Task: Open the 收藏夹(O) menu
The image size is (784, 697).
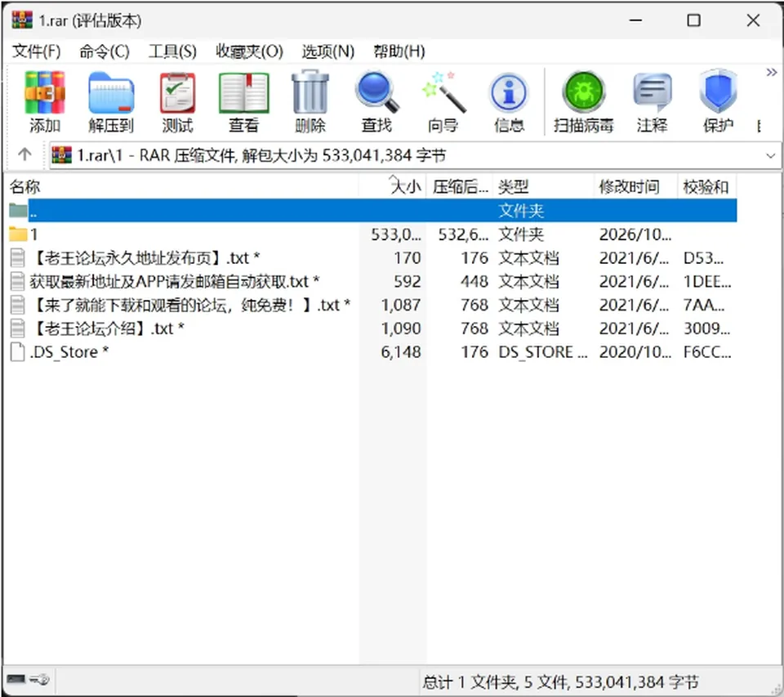Action: click(x=250, y=51)
